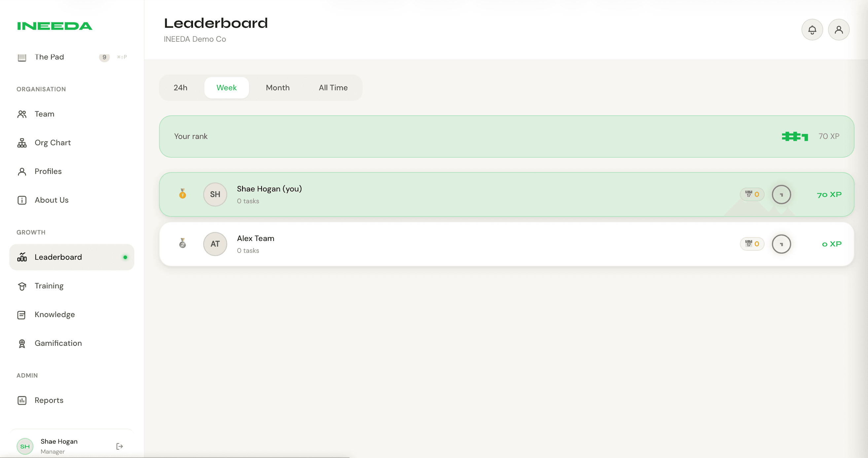This screenshot has width=868, height=458.
Task: Open user account icon in header
Action: click(x=838, y=30)
